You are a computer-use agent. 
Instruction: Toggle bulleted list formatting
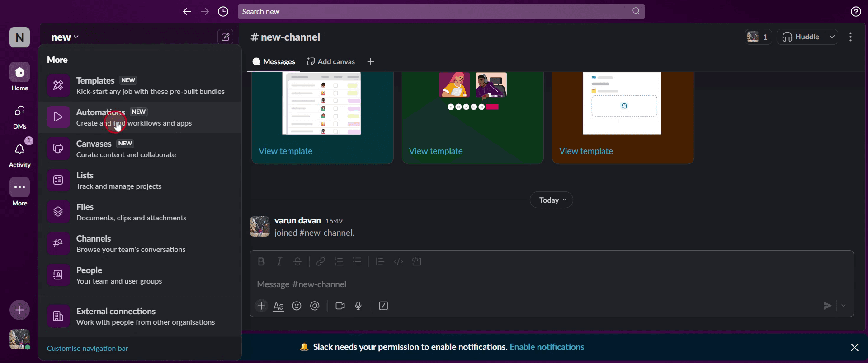[x=357, y=262]
